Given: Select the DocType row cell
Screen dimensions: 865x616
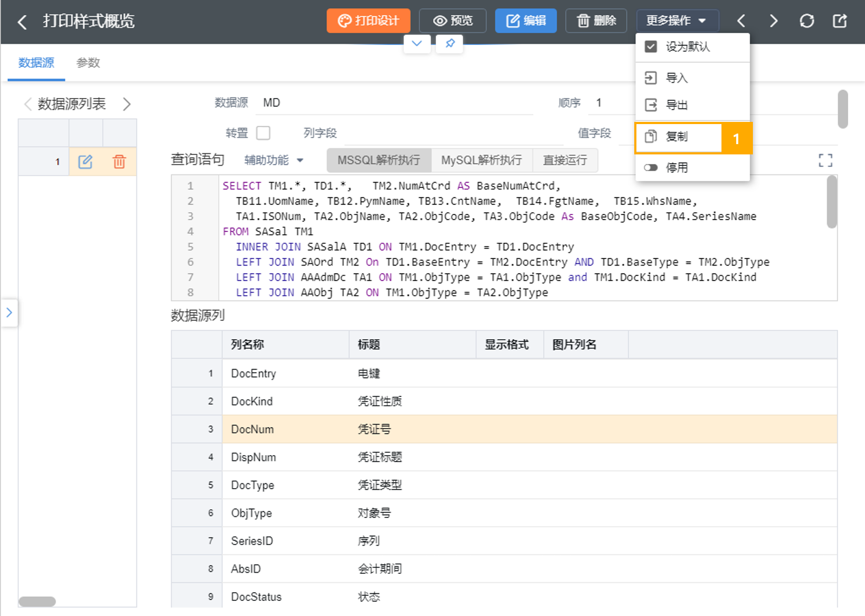Looking at the screenshot, I should click(x=285, y=485).
